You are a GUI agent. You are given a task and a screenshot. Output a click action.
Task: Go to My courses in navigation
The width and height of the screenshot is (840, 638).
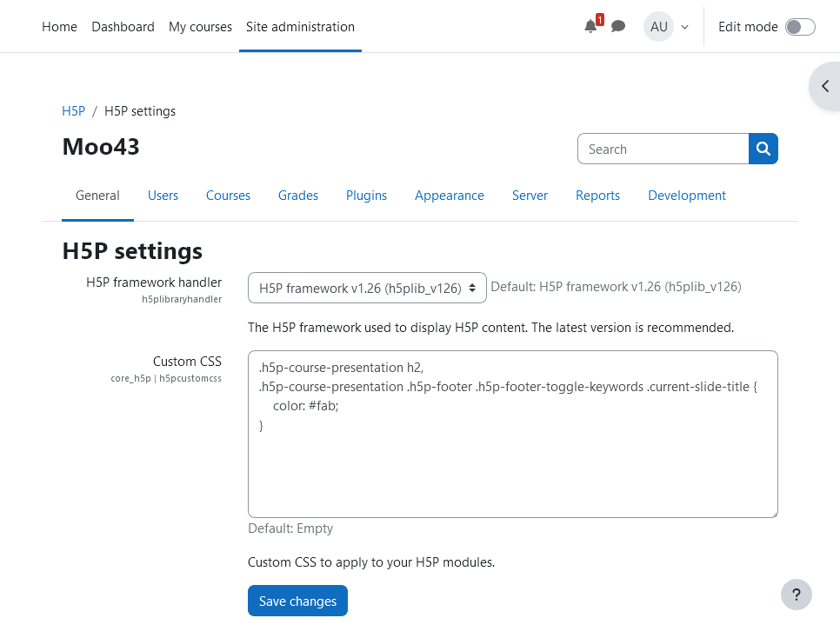click(x=200, y=27)
